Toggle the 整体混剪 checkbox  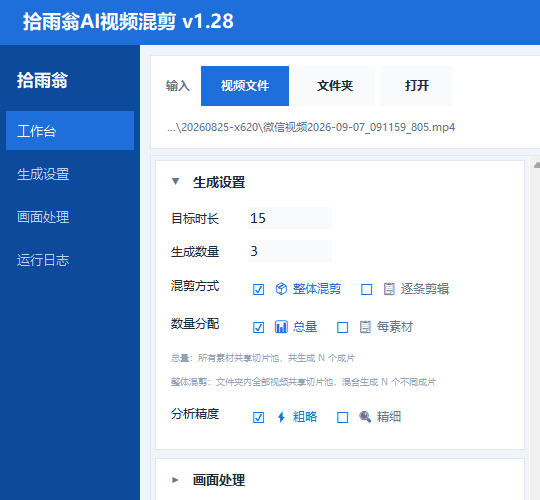pyautogui.click(x=258, y=289)
